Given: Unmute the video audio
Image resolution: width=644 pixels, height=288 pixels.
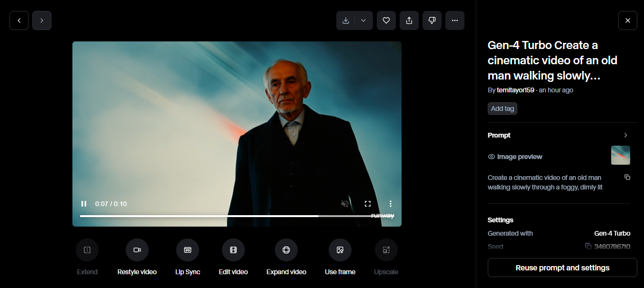Looking at the screenshot, I should [345, 204].
